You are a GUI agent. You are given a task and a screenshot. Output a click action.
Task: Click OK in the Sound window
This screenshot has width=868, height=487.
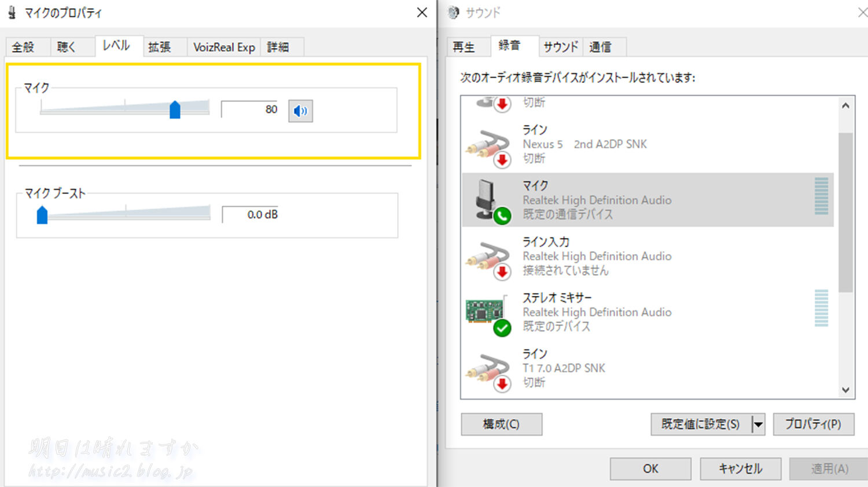[x=650, y=468]
